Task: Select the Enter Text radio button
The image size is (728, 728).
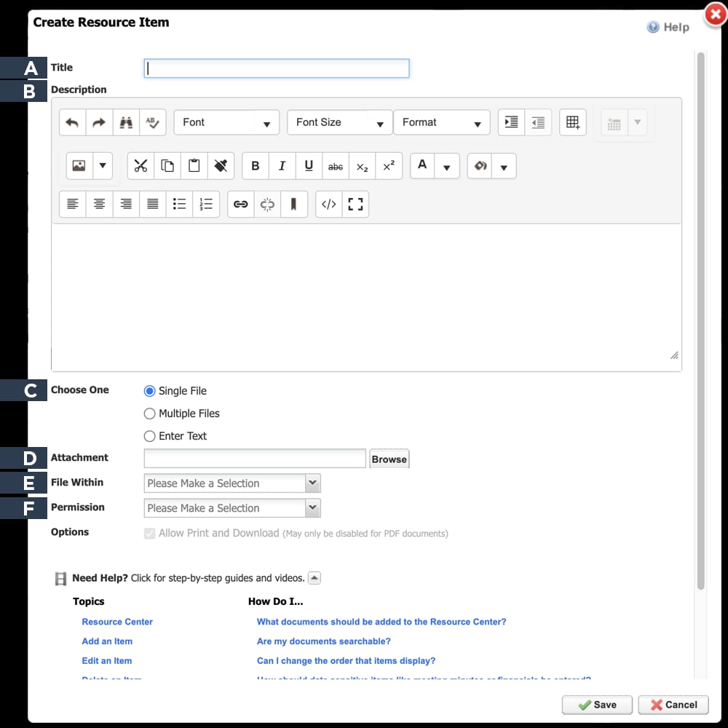Action: (149, 436)
